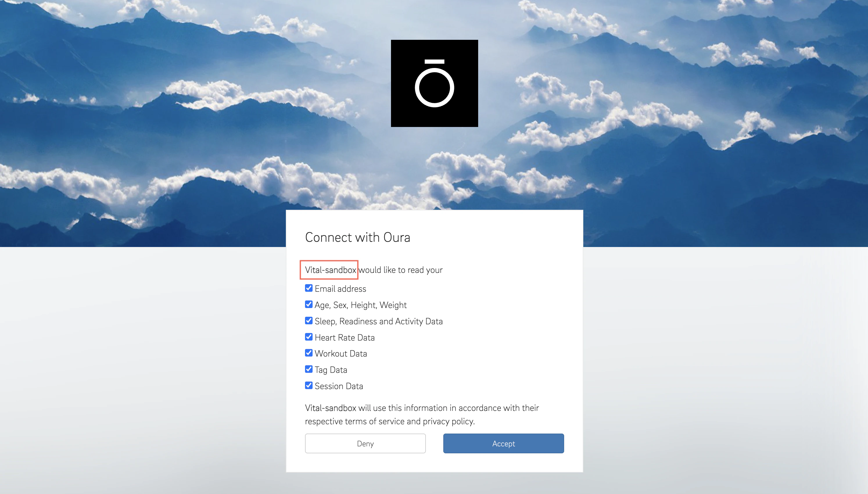Turn off the Session Data checkbox
The height and width of the screenshot is (494, 868).
(309, 385)
